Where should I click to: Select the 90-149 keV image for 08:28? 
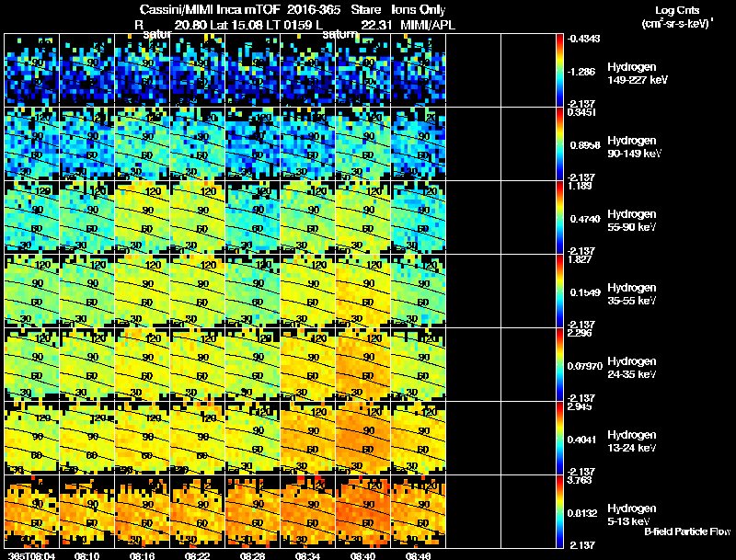click(x=252, y=144)
